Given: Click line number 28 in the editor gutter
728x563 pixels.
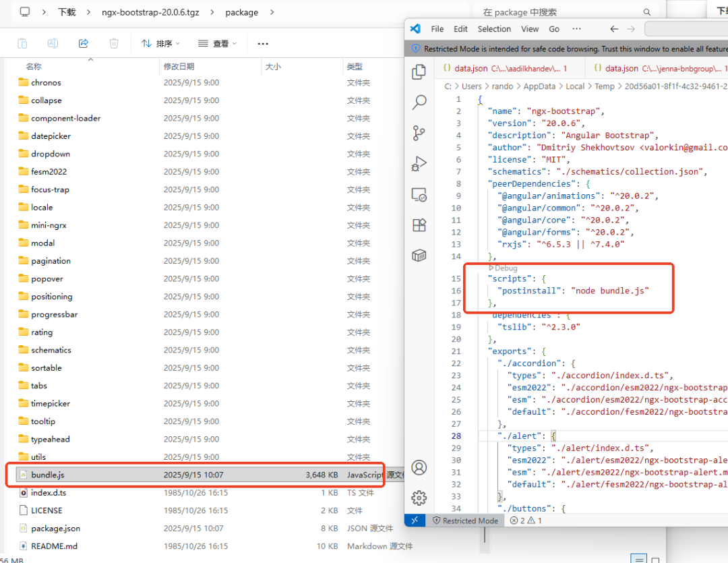Looking at the screenshot, I should (456, 436).
